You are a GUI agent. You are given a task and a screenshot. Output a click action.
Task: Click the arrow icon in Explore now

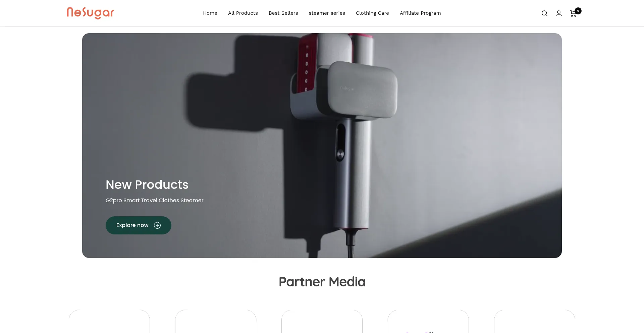point(157,225)
